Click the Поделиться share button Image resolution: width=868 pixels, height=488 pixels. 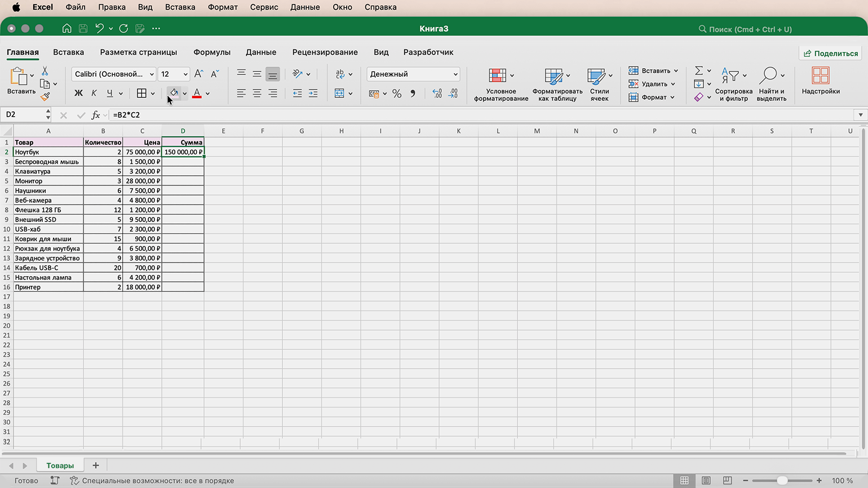pyautogui.click(x=831, y=54)
